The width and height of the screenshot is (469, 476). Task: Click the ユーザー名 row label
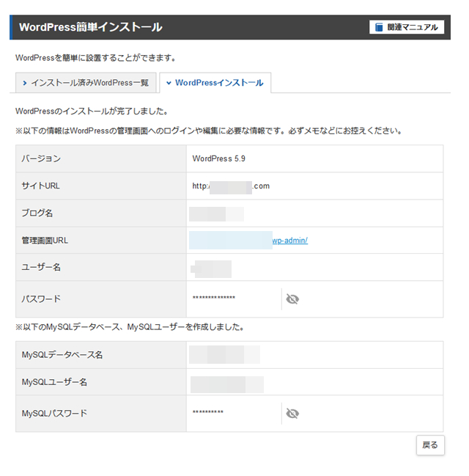click(x=41, y=267)
